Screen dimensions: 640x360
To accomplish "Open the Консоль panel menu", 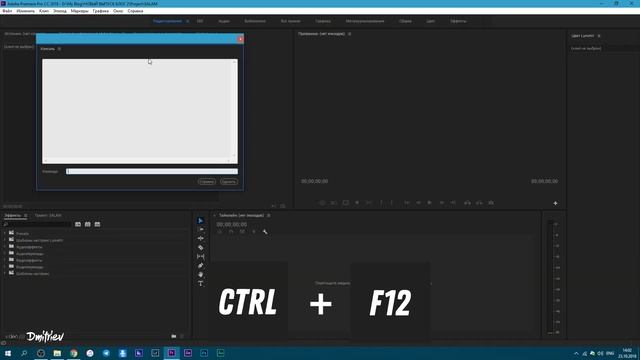I will pos(60,49).
